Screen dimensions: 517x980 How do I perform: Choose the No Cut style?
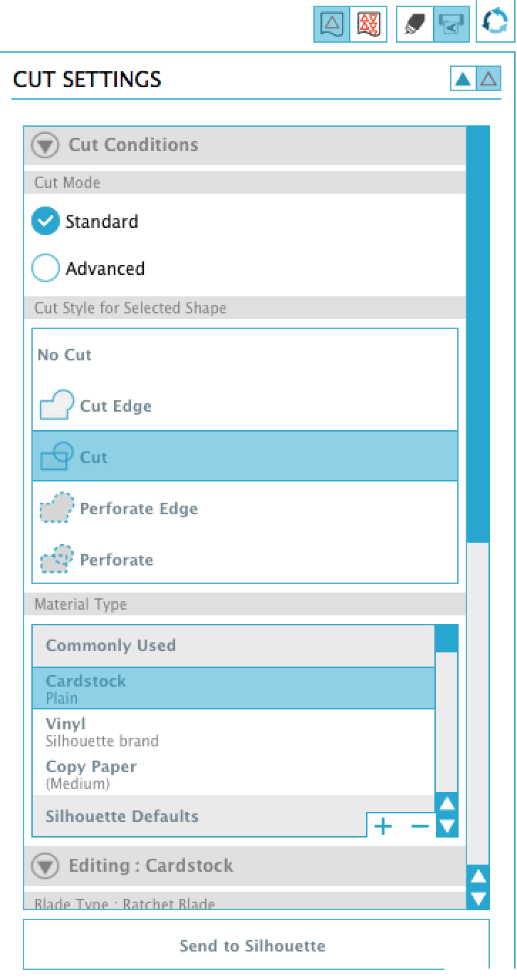65,355
